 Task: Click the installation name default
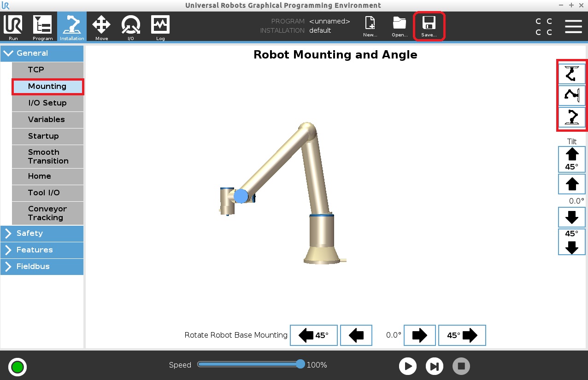click(320, 30)
